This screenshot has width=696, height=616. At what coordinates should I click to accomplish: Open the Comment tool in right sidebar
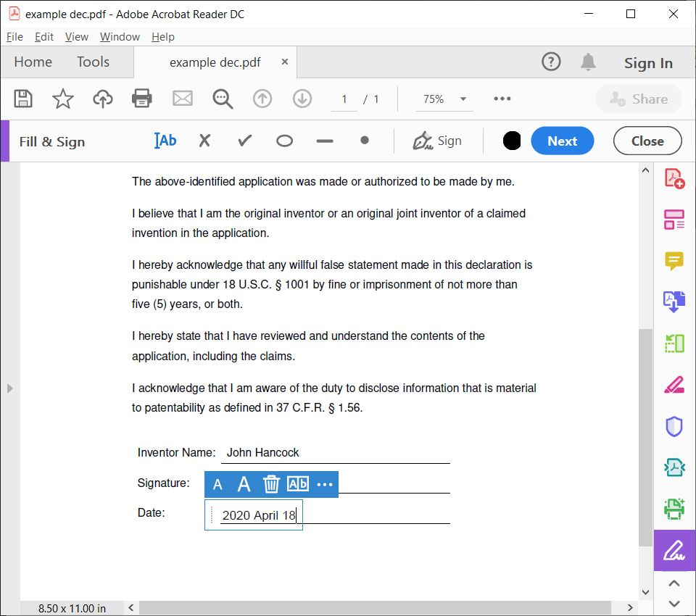coord(674,261)
